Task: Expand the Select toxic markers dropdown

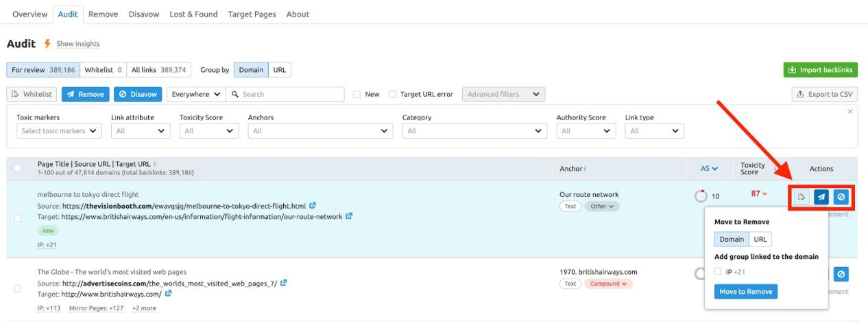Action: point(58,130)
